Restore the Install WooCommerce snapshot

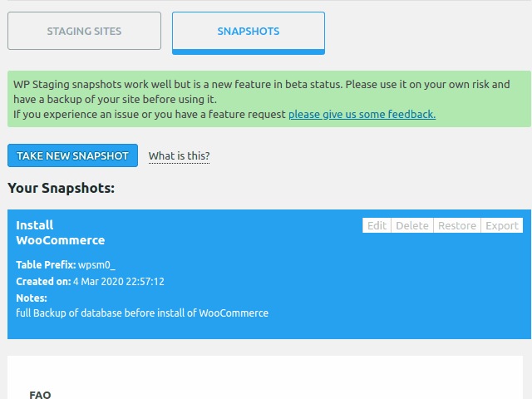tap(457, 225)
